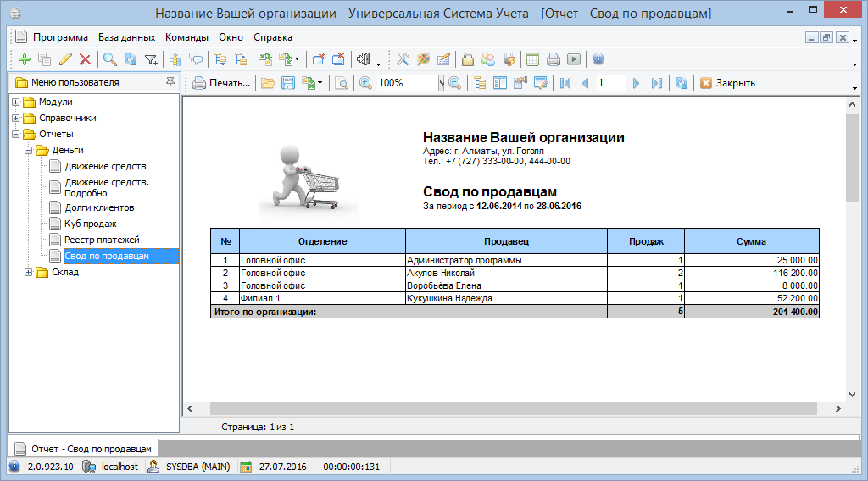
Task: Click the blue info icon in toolbar
Action: tap(598, 59)
